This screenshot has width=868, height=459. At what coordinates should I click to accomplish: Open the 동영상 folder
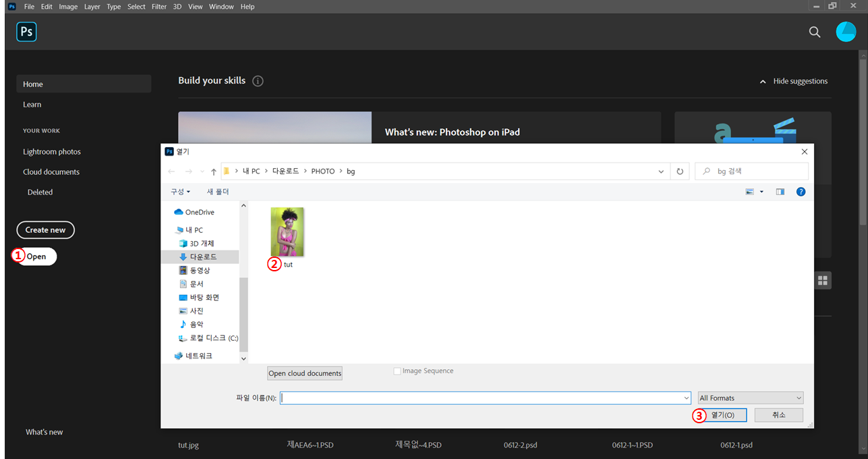[x=195, y=270]
